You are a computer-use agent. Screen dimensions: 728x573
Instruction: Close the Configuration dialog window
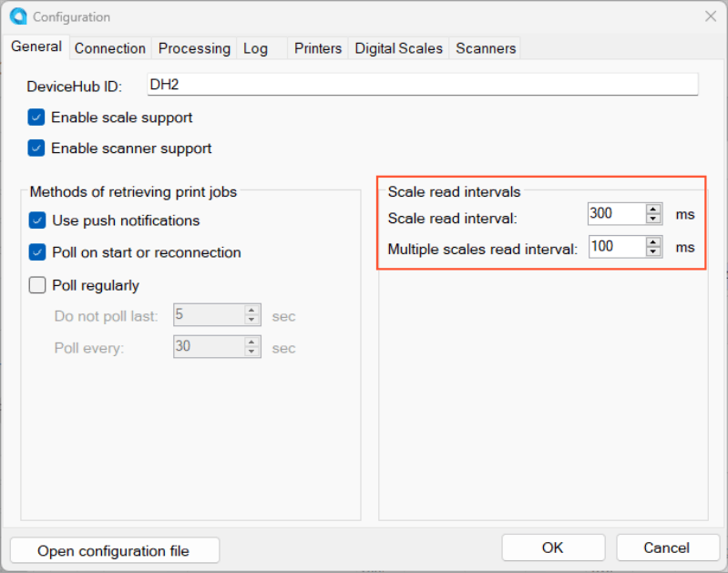coord(711,16)
